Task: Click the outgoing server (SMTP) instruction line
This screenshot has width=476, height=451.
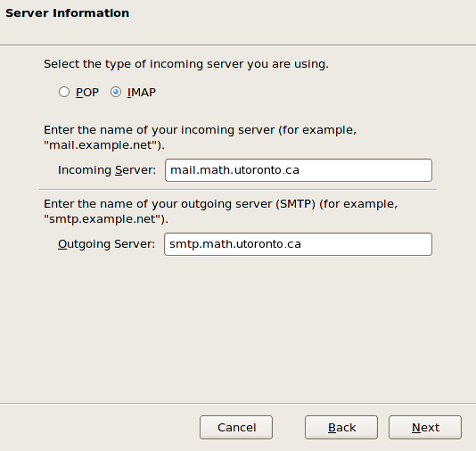Action: [x=221, y=204]
